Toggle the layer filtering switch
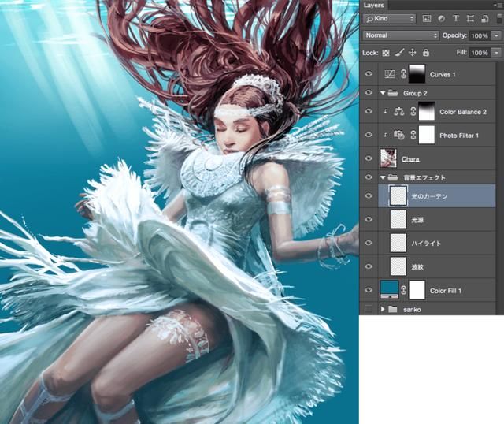504x424 pixels. (x=499, y=17)
